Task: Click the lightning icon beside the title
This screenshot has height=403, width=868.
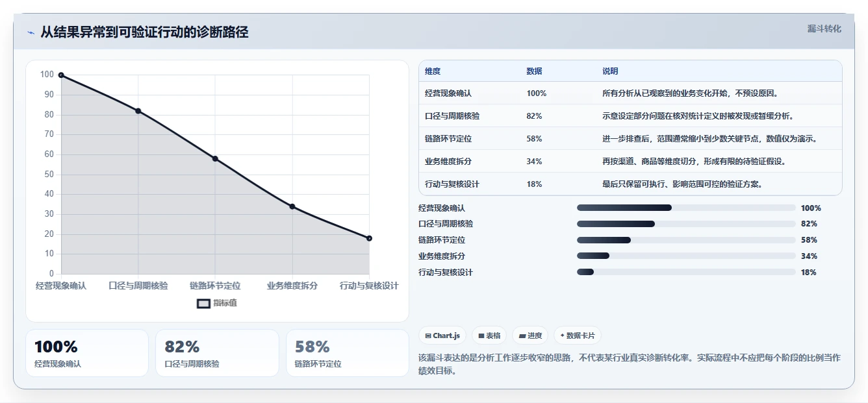Action: [31, 32]
